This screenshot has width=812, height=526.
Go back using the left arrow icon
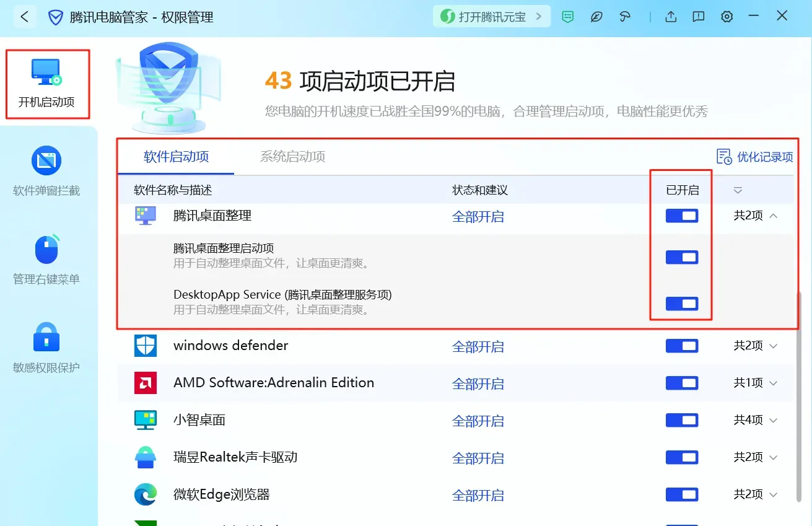[24, 17]
